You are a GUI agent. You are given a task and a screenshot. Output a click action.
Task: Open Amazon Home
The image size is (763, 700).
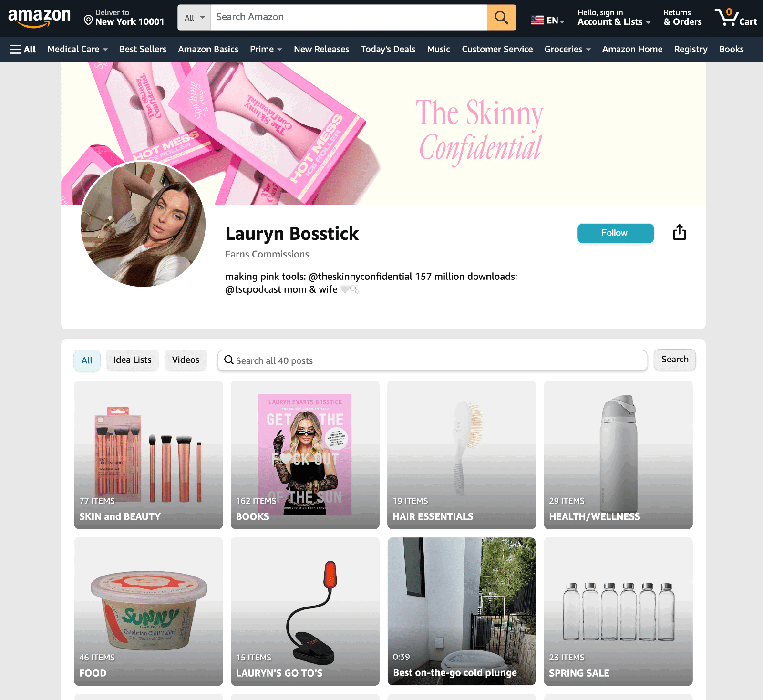tap(632, 49)
